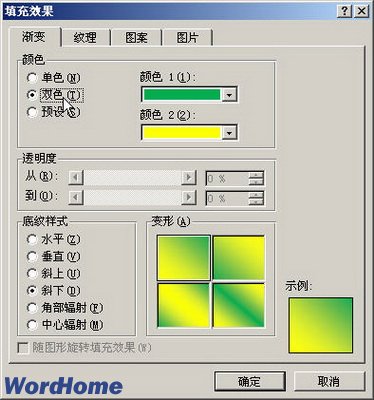Image resolution: width=374 pixels, height=400 pixels.
Task: Click right arrow of 从 transparency slider
Action: (x=189, y=178)
